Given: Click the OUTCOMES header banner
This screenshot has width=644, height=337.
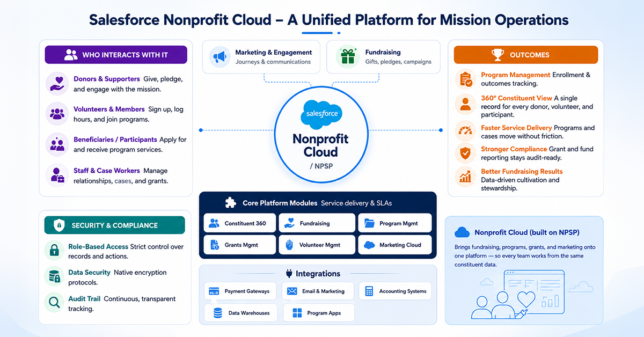Looking at the screenshot, I should click(x=526, y=55).
